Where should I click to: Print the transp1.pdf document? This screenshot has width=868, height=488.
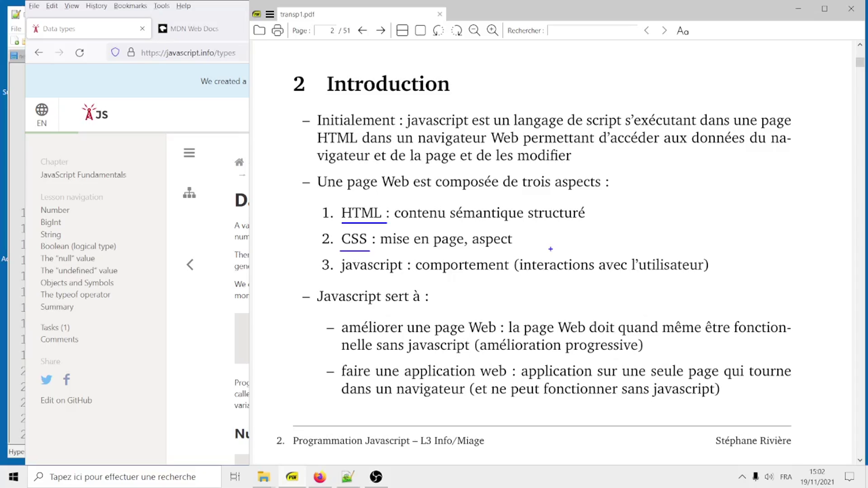pyautogui.click(x=277, y=30)
